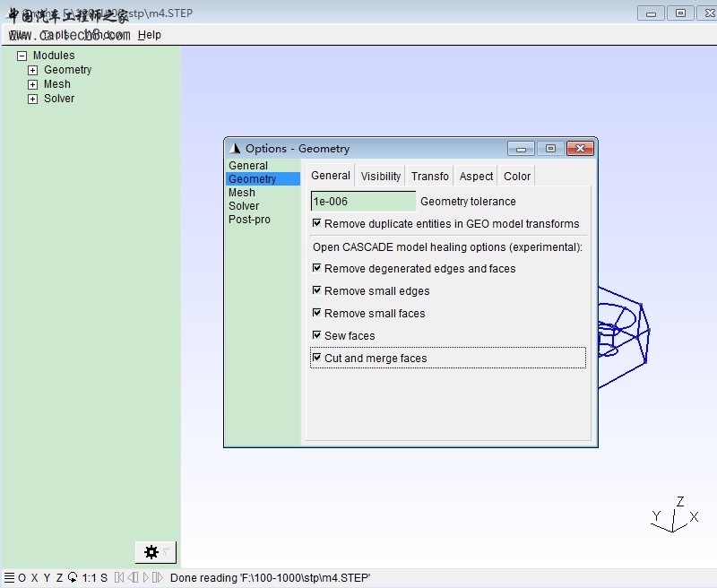Viewport: 717px width, 588px height.
Task: Expand the Geometry tree node
Action: 33,70
